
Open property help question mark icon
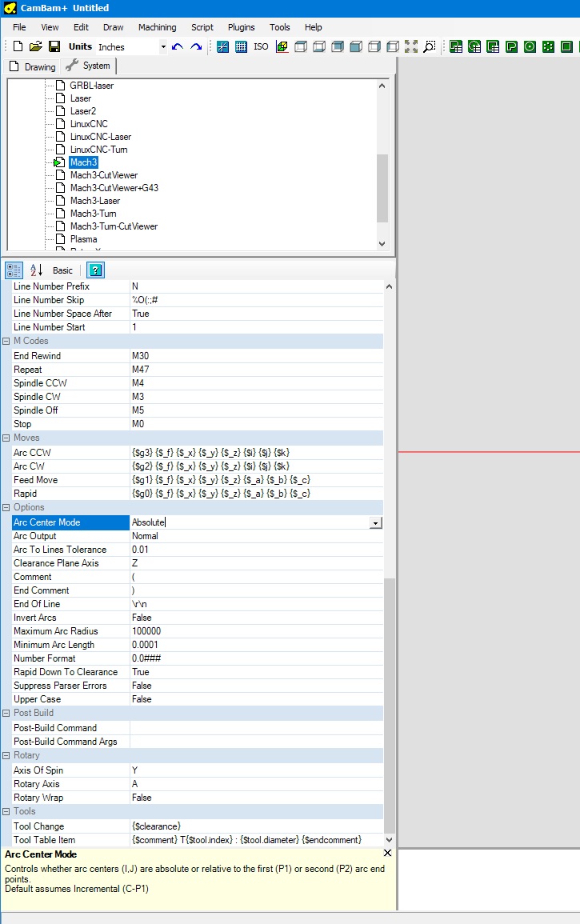tap(95, 270)
